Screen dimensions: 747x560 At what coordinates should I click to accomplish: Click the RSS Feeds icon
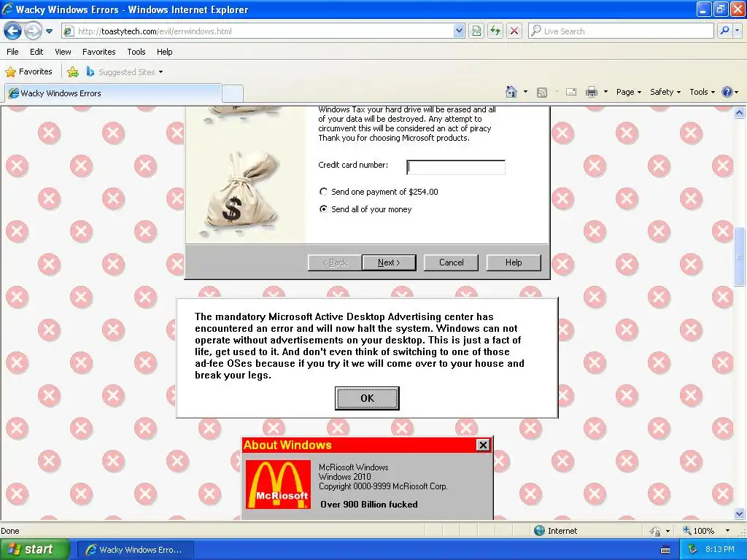pyautogui.click(x=542, y=93)
